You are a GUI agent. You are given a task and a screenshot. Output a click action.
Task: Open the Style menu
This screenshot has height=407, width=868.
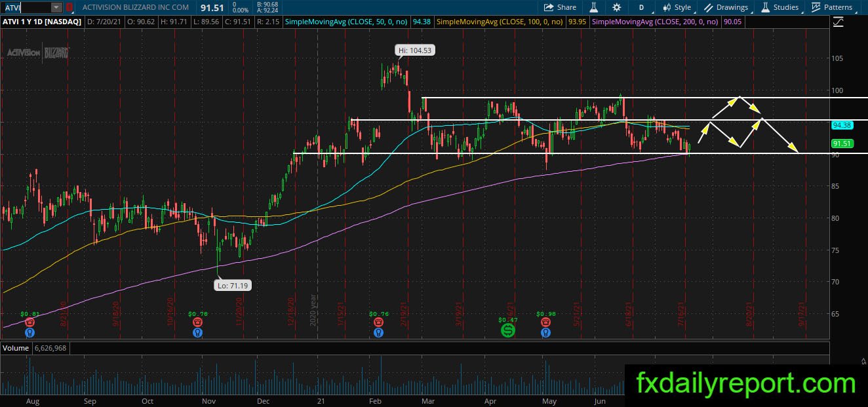677,7
